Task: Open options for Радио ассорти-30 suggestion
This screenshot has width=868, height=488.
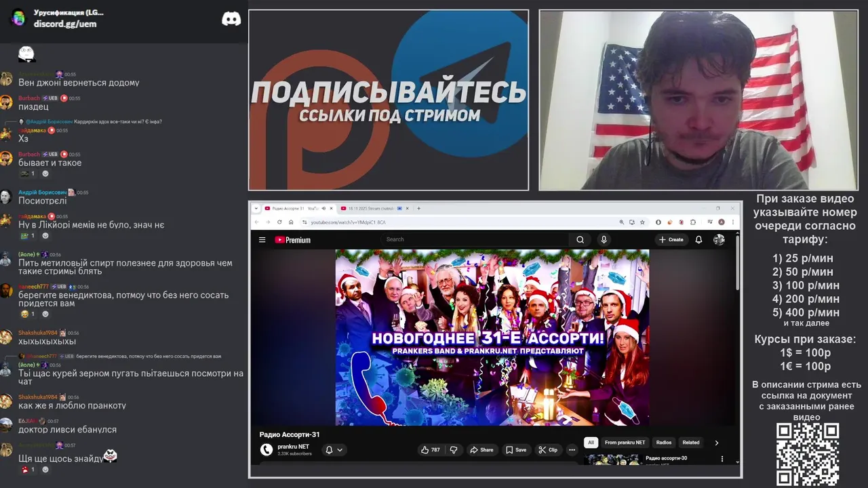Action: click(722, 459)
